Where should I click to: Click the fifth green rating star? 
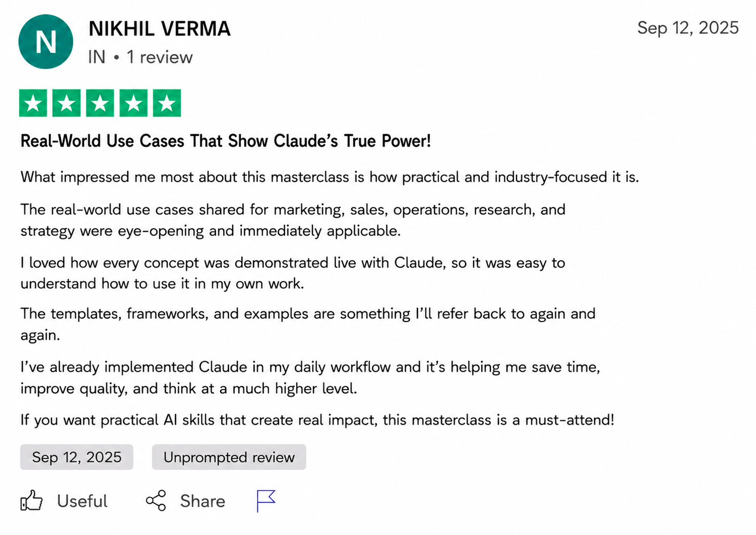(x=167, y=103)
